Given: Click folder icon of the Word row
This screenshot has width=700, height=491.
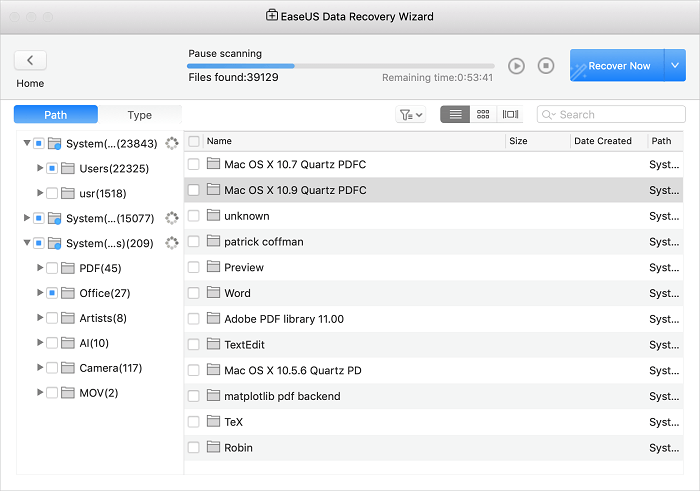Looking at the screenshot, I should pos(213,292).
